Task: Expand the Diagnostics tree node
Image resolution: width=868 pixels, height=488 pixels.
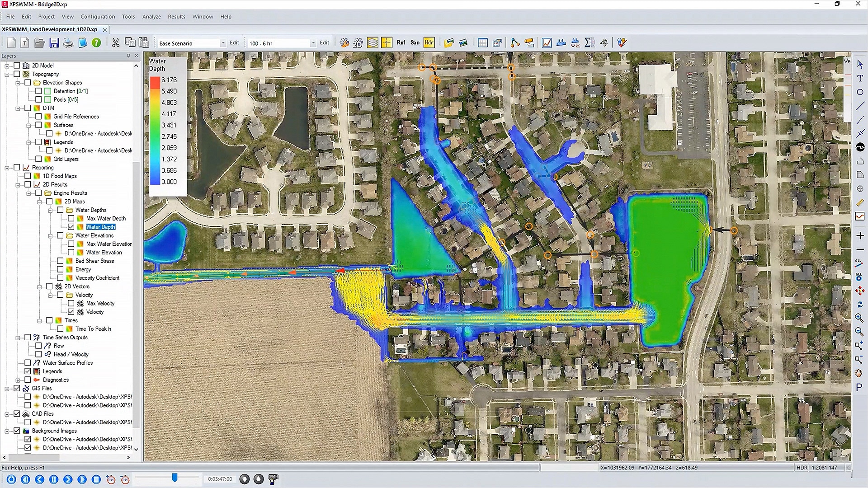Action: [18, 380]
